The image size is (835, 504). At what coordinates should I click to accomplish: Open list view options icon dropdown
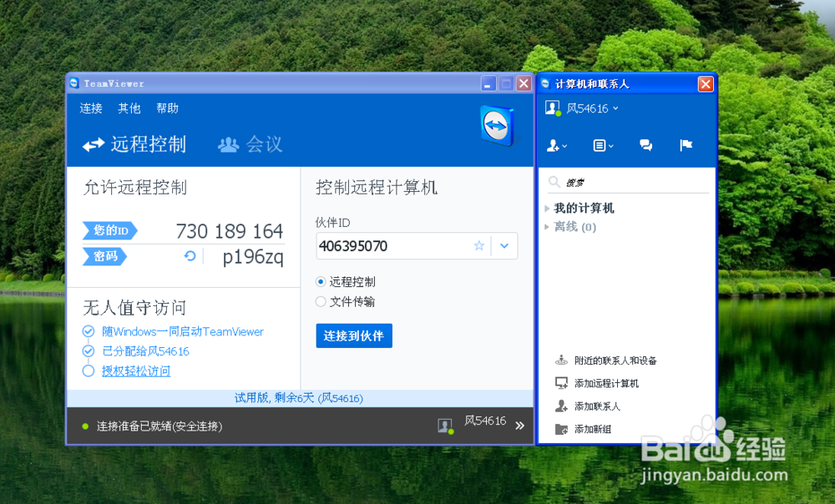click(x=604, y=145)
